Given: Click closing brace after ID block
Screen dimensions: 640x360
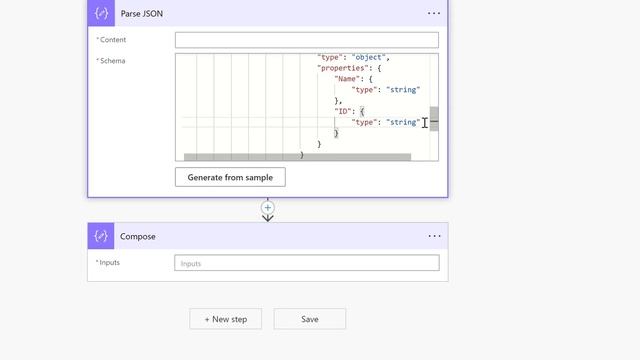Looking at the screenshot, I should click(336, 133).
